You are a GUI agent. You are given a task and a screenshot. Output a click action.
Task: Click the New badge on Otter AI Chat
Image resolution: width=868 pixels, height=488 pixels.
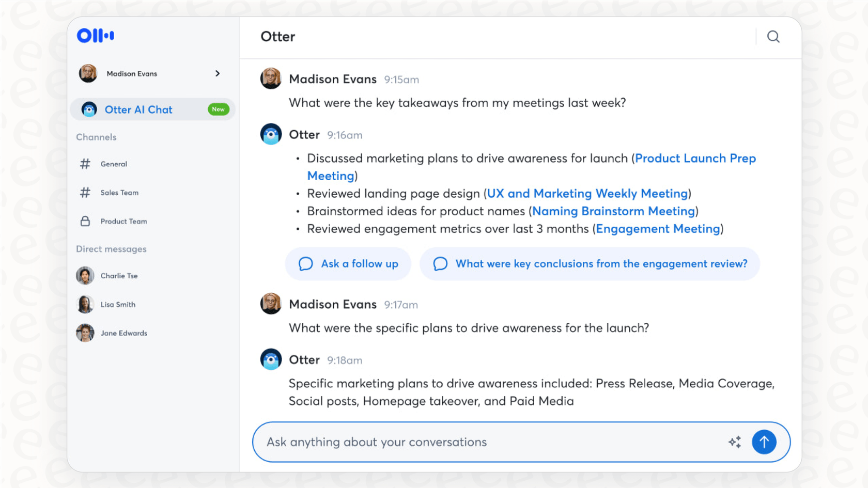218,109
